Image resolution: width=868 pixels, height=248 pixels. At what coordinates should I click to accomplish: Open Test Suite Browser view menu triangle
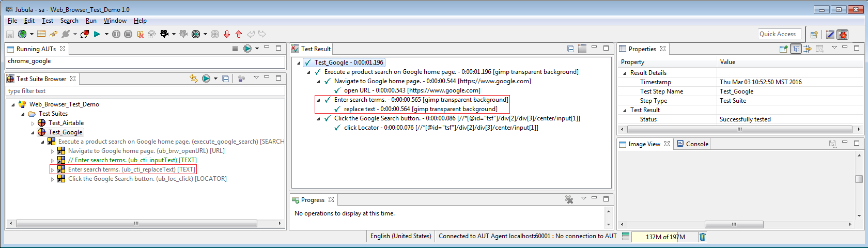click(x=256, y=78)
